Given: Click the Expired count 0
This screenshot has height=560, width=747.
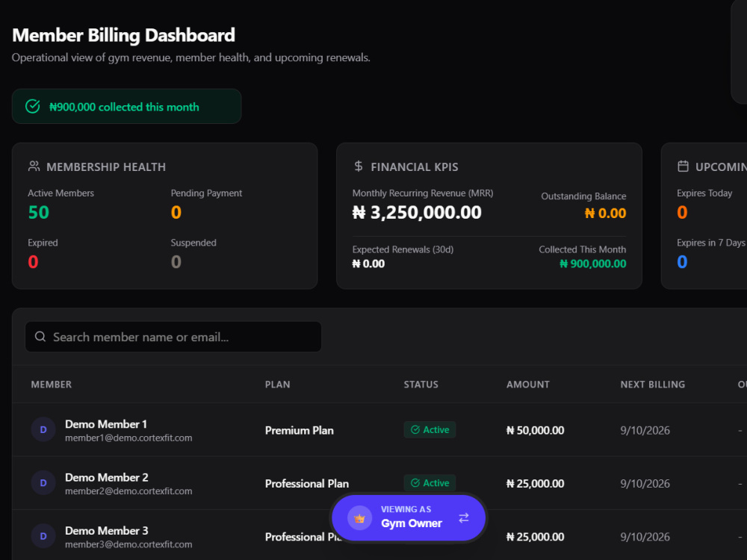Looking at the screenshot, I should click(33, 261).
